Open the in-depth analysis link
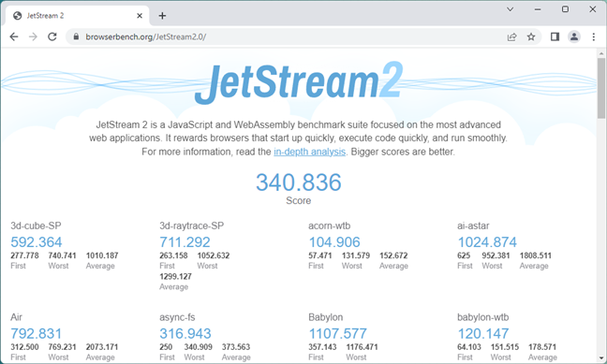Image resolution: width=607 pixels, height=364 pixels. point(310,152)
